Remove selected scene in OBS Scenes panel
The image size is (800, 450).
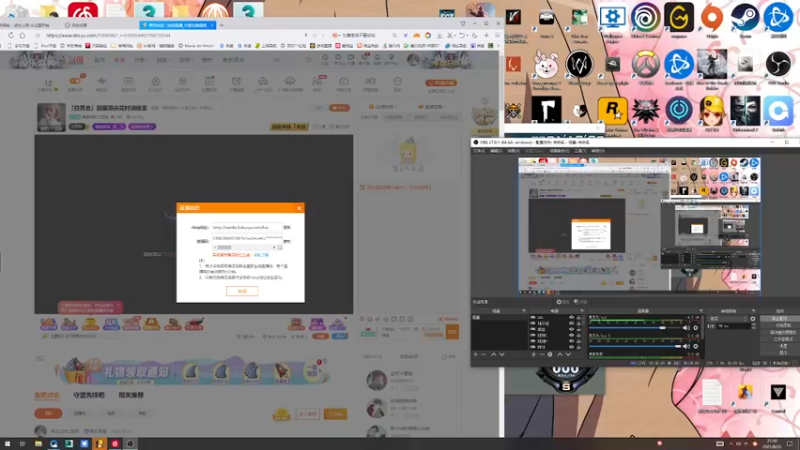click(x=484, y=354)
